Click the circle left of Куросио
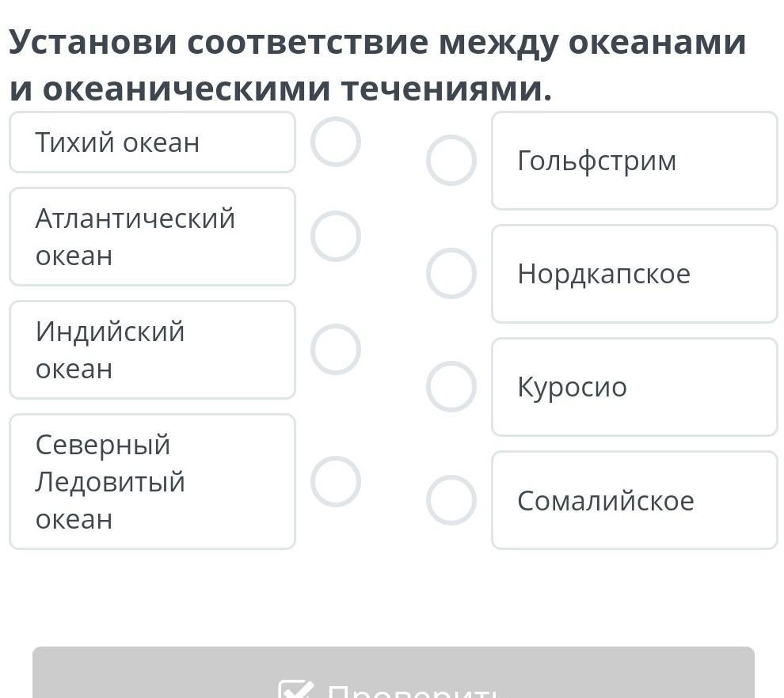Image resolution: width=784 pixels, height=698 pixels. 451,387
